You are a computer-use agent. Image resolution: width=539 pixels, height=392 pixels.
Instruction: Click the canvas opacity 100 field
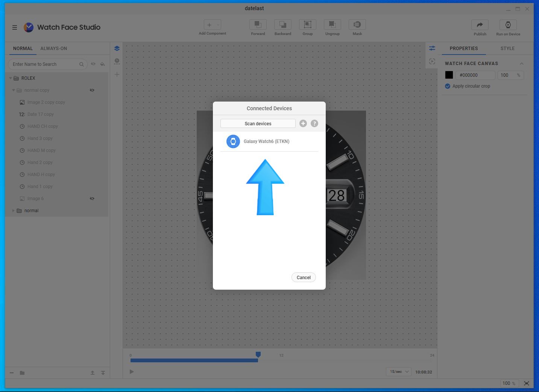pos(511,75)
